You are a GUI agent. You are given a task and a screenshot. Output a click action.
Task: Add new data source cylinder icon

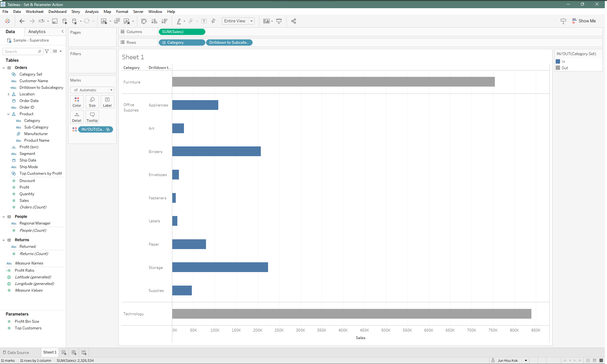tap(65, 21)
